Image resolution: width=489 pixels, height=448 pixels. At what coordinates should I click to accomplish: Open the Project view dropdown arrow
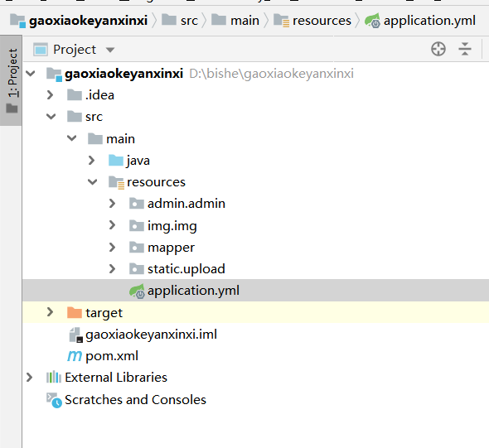(110, 50)
